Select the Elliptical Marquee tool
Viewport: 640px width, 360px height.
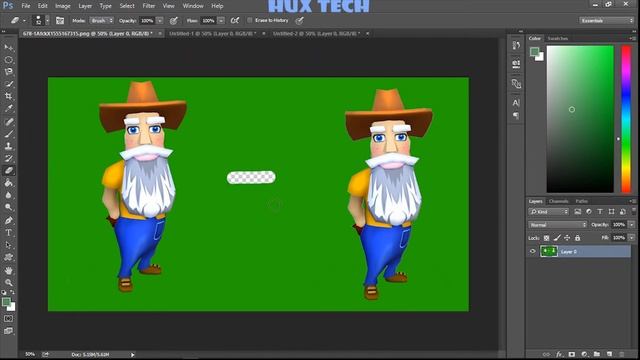point(9,60)
